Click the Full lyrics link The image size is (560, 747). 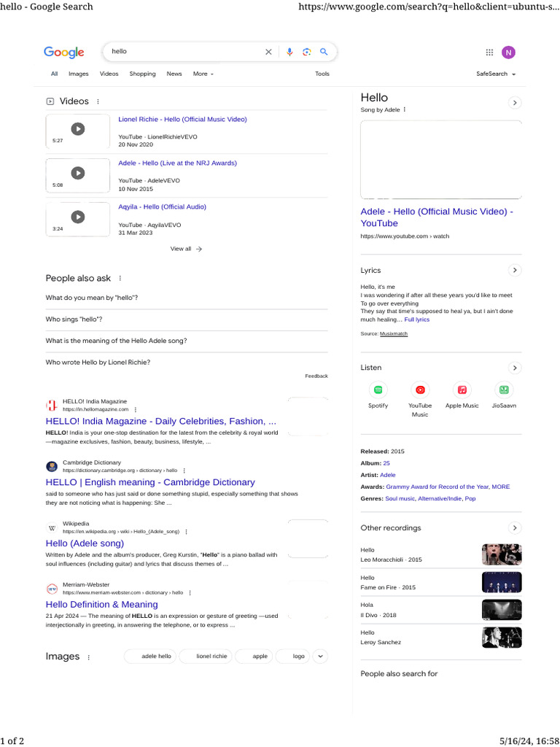click(417, 320)
